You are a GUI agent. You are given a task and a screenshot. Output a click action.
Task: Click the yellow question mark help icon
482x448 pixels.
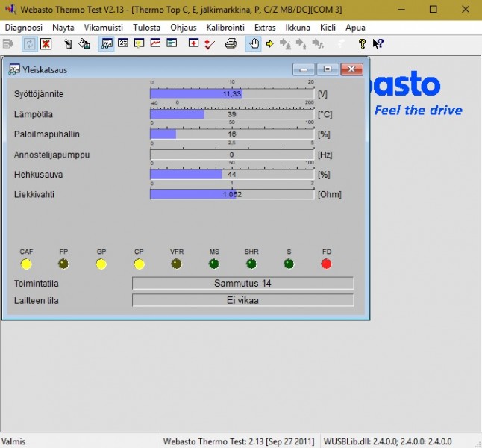pyautogui.click(x=363, y=44)
